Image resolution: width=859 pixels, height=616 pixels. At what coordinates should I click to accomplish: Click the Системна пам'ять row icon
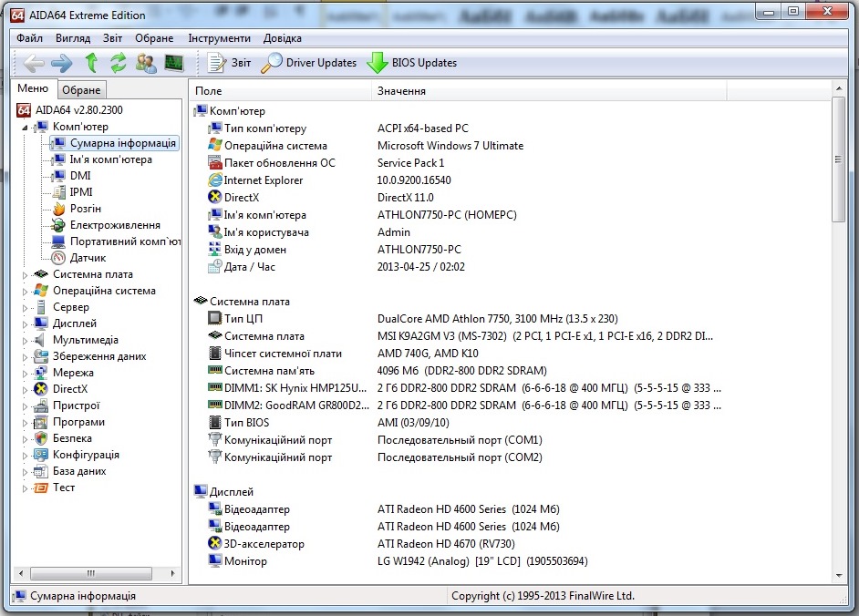point(215,371)
